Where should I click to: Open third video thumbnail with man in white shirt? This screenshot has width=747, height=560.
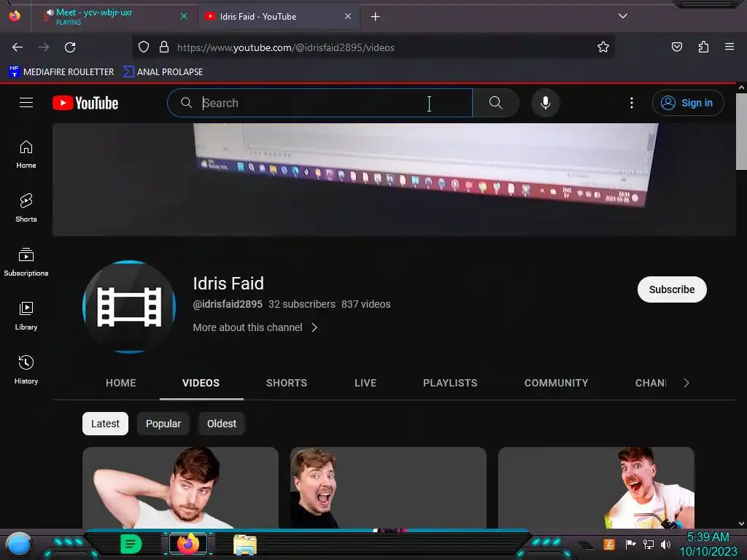click(x=596, y=488)
